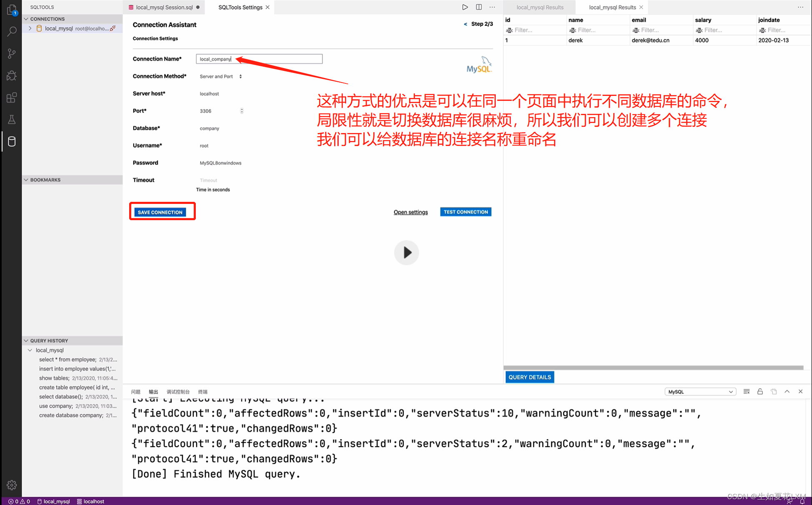This screenshot has width=812, height=505.
Task: Open the 问题 problems panel tab
Action: 136,392
